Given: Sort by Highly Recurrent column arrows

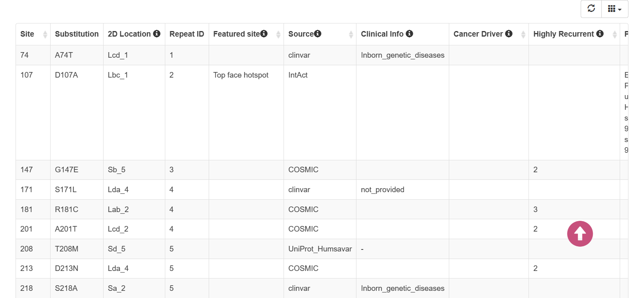Looking at the screenshot, I should (615, 35).
